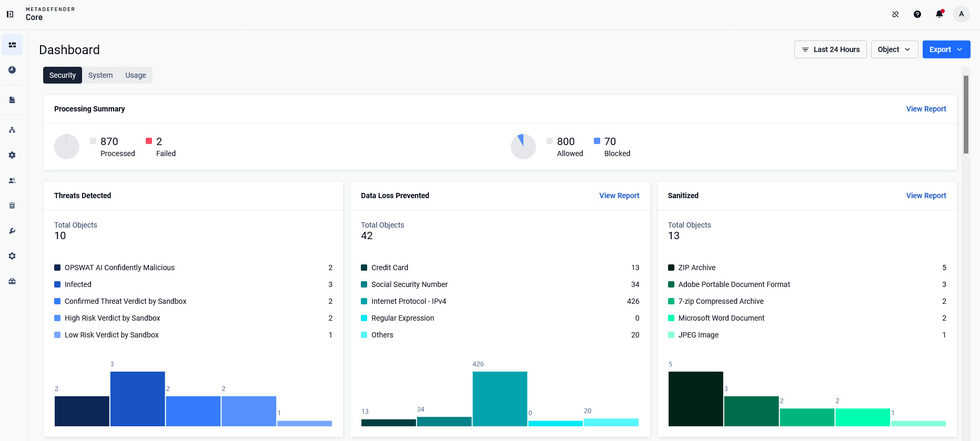
Task: Expand the Export dropdown button
Action: (x=946, y=49)
